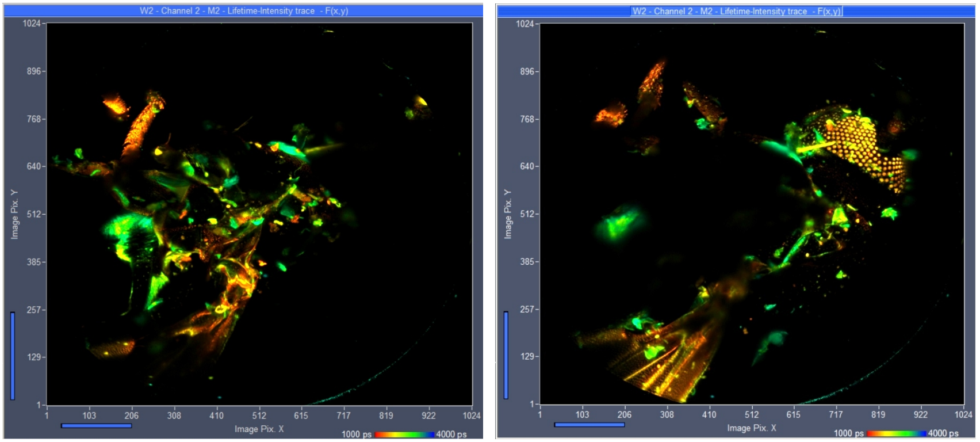Click the isolated green blob in right image

(x=619, y=223)
